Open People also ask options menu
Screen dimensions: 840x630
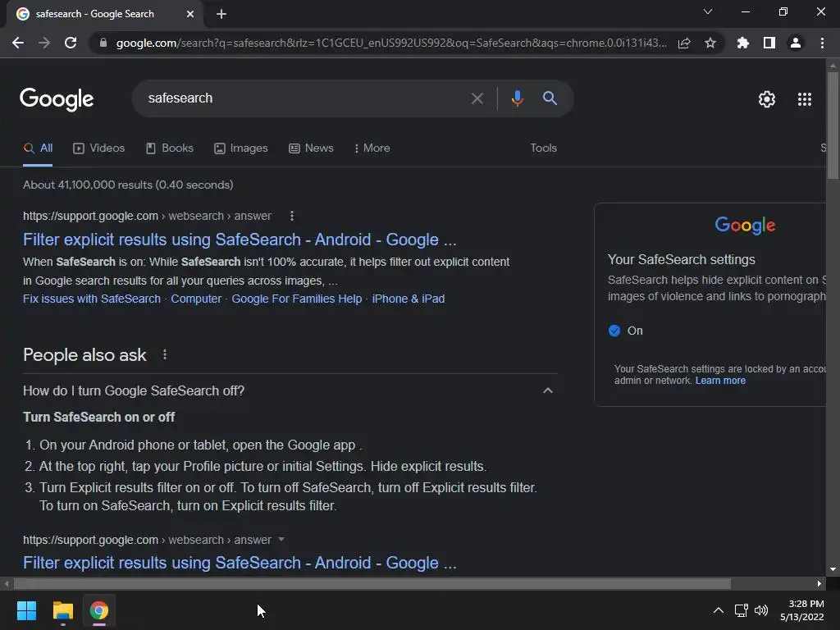[164, 354]
